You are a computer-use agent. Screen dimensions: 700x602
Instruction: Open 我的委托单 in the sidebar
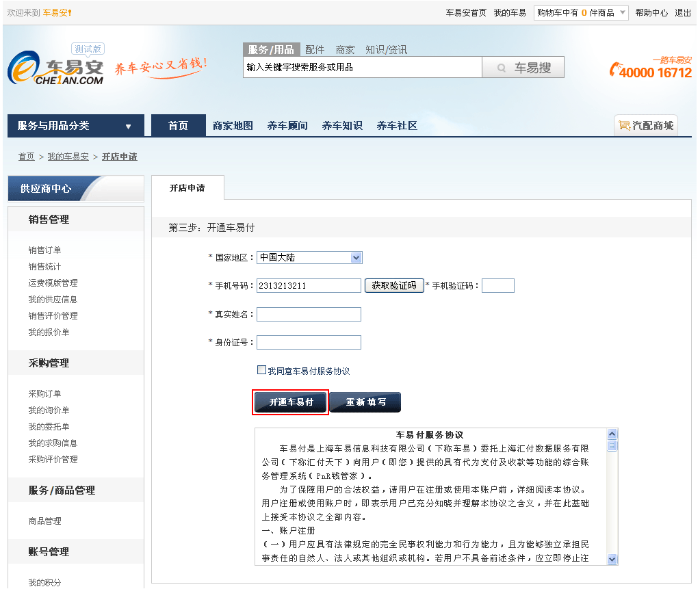click(49, 427)
